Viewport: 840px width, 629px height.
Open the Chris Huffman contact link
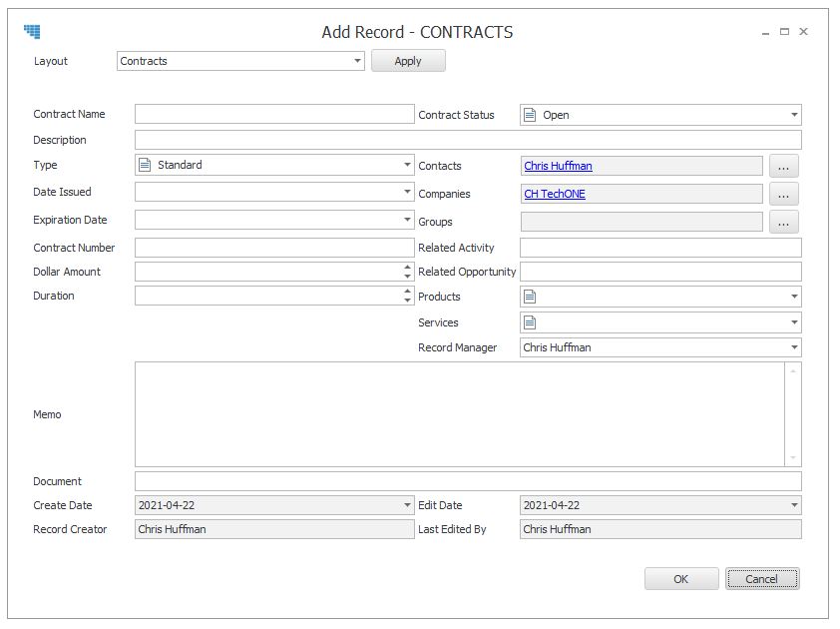[x=558, y=166]
